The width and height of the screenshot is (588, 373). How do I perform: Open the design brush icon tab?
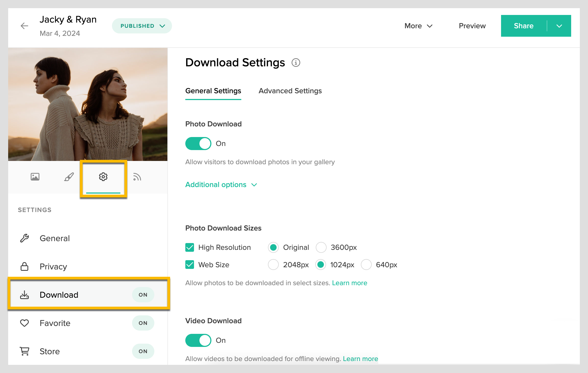pos(69,177)
